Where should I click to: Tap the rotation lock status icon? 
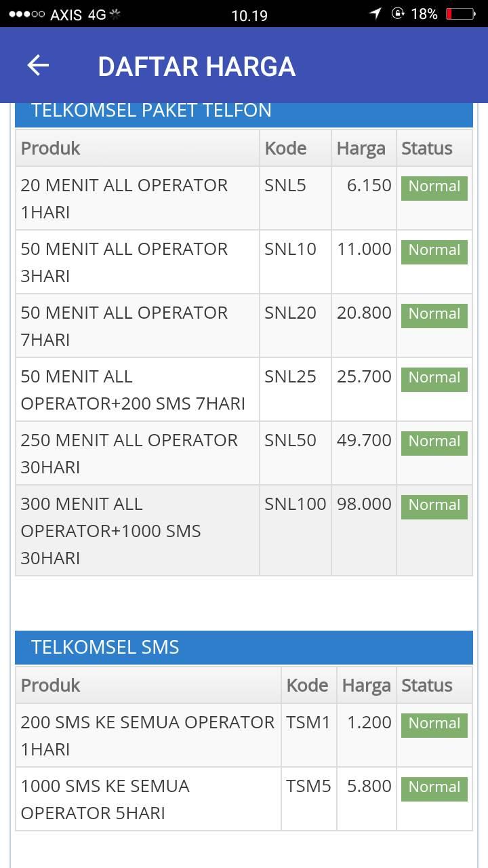tap(398, 14)
